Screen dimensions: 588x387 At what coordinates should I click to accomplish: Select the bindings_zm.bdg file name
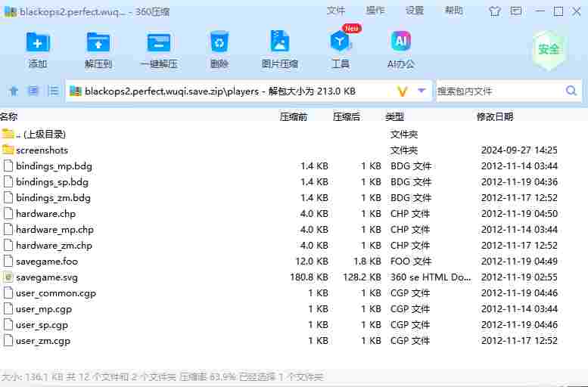pyautogui.click(x=53, y=198)
